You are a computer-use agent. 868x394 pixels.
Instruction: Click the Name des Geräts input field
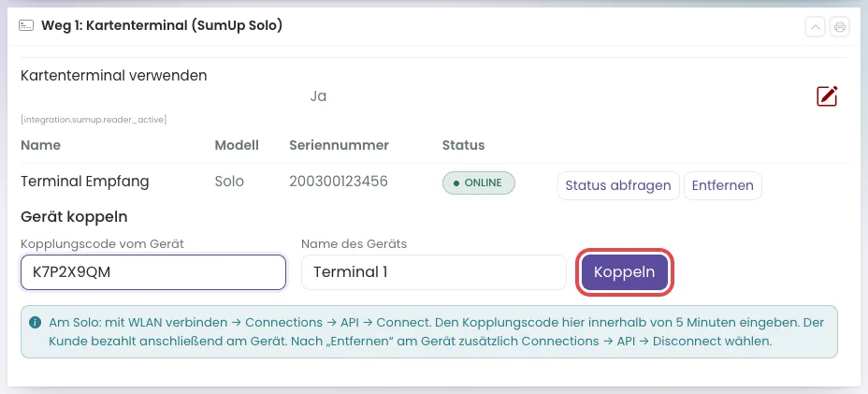coord(434,272)
